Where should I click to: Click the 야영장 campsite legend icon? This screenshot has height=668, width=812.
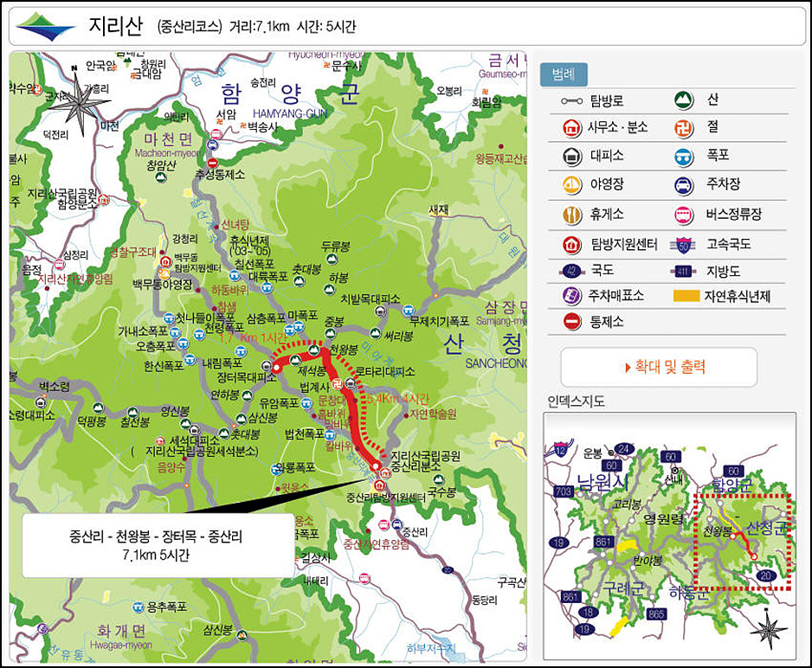pos(572,184)
